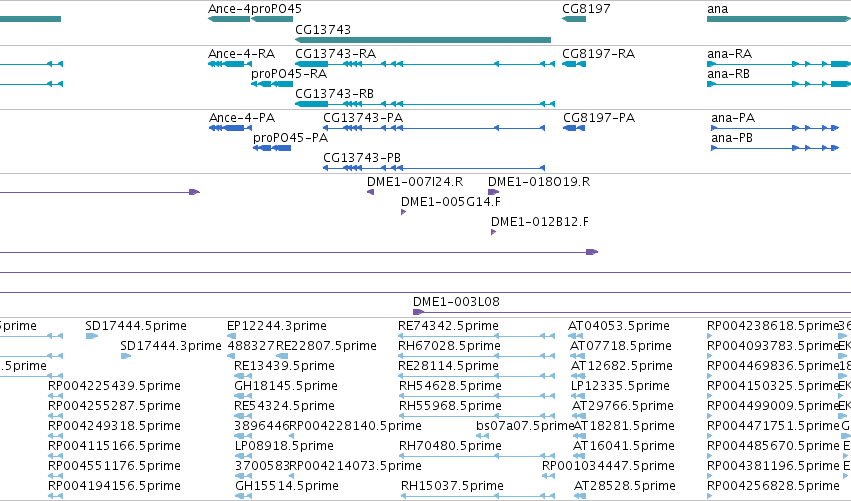
Task: Open the GH18145.5prime EST label
Action: pos(286,386)
